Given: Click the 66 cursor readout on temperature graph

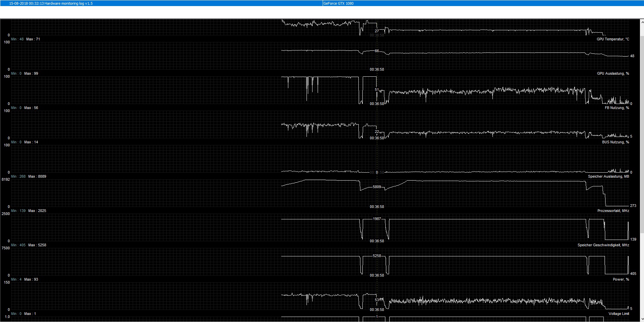Looking at the screenshot, I should [377, 51].
